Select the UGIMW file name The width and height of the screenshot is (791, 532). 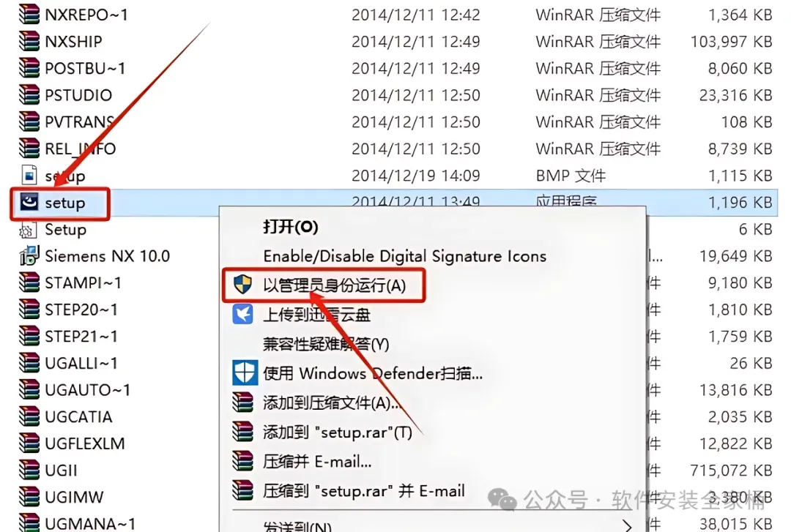pos(74,497)
